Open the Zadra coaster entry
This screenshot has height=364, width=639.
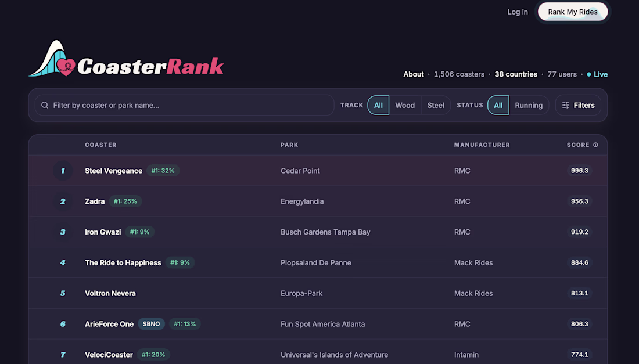[x=95, y=201]
